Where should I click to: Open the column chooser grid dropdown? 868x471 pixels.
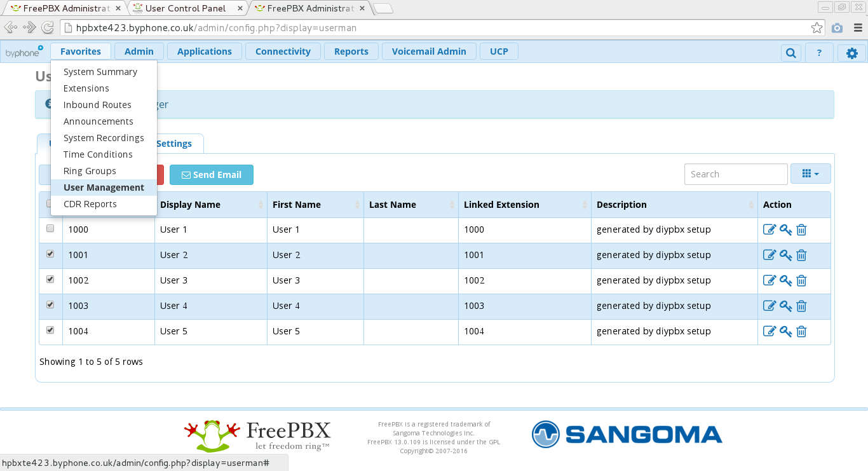(810, 174)
